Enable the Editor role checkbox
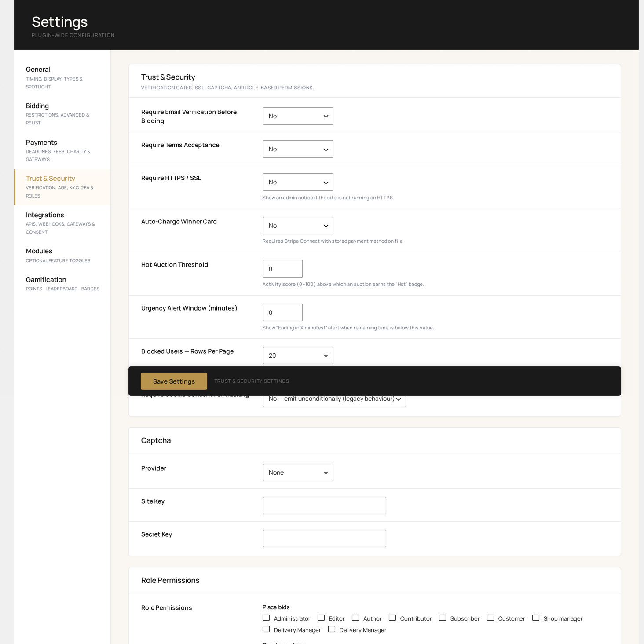This screenshot has height=644, width=644. coord(321,618)
